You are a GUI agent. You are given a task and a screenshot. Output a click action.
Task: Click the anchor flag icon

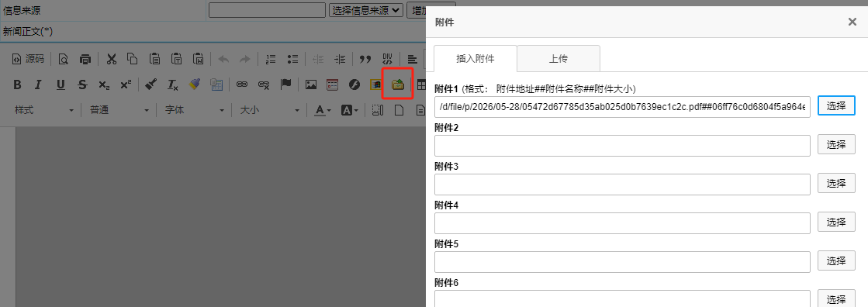285,85
